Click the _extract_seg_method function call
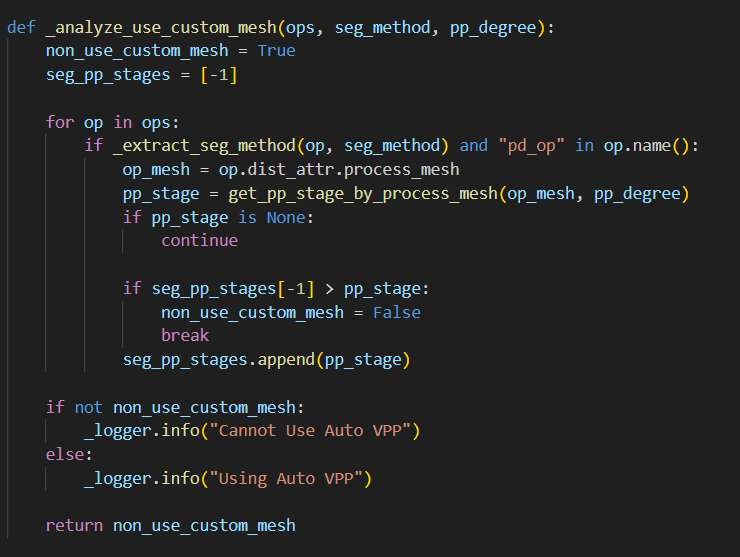Viewport: 740px width, 557px height. [x=189, y=146]
